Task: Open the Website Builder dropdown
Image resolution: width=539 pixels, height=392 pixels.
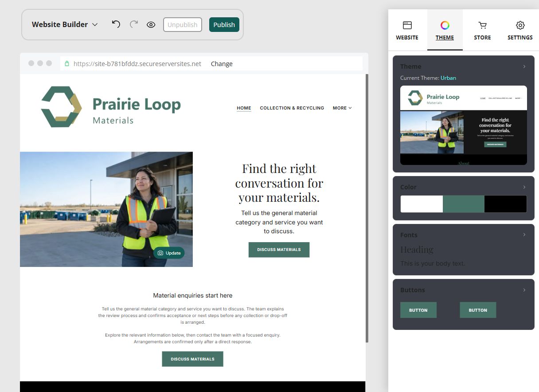Action: tap(65, 25)
